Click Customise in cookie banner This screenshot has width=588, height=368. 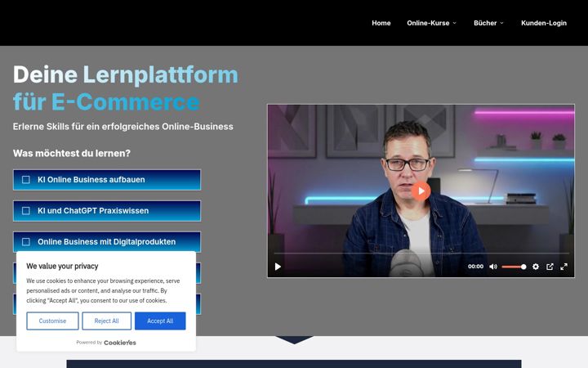click(52, 321)
